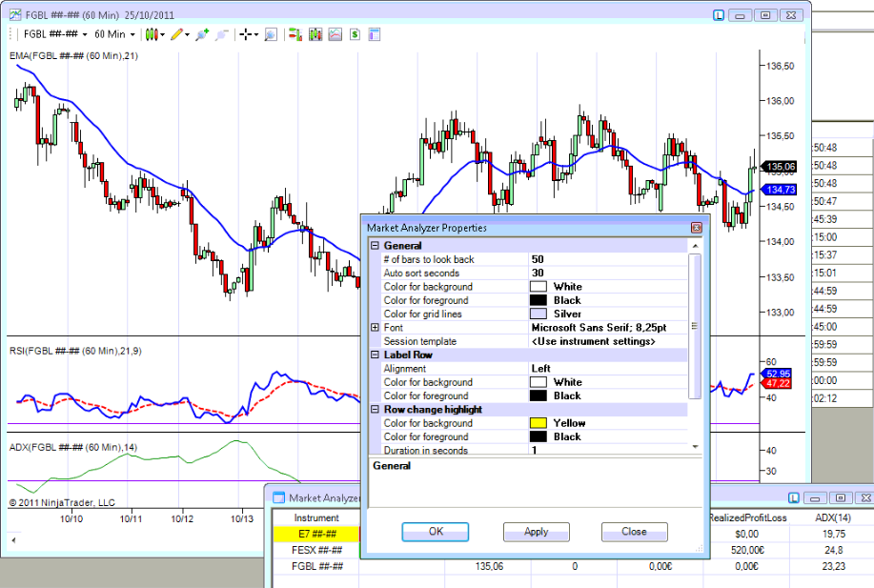
Task: Click the Close button in dialog
Action: point(635,532)
